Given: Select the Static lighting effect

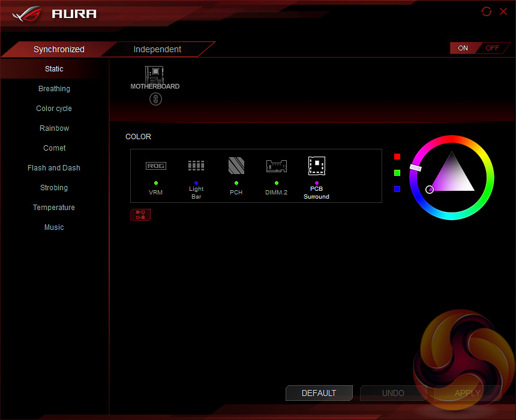Looking at the screenshot, I should (x=54, y=69).
